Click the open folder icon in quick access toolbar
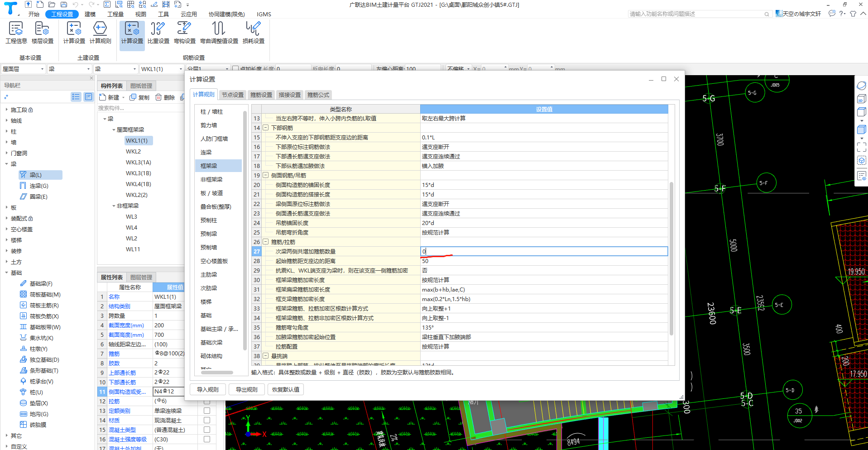Screen dimensions: 868x450 [x=52, y=5]
